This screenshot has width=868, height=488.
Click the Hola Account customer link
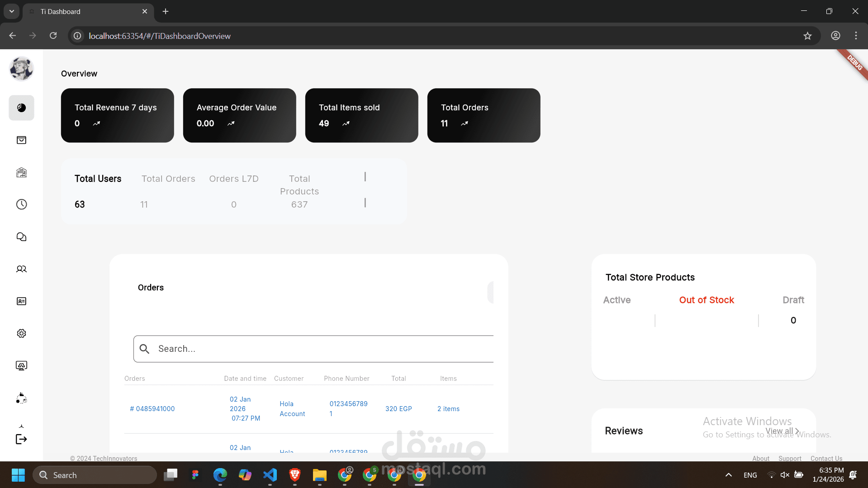click(x=292, y=409)
